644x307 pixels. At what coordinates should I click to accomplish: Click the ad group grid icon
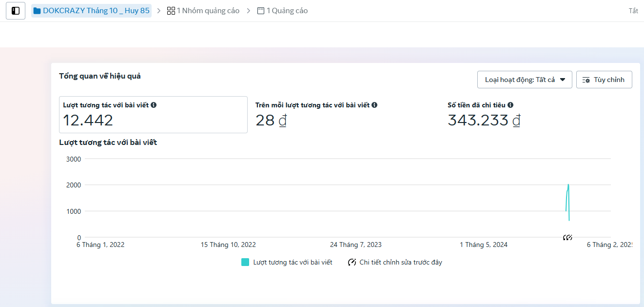tap(171, 11)
